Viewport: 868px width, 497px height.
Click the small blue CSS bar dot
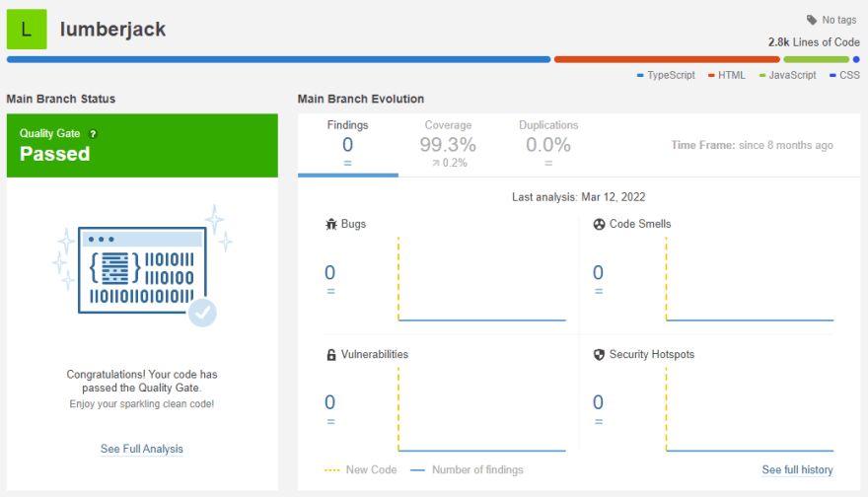(x=856, y=59)
